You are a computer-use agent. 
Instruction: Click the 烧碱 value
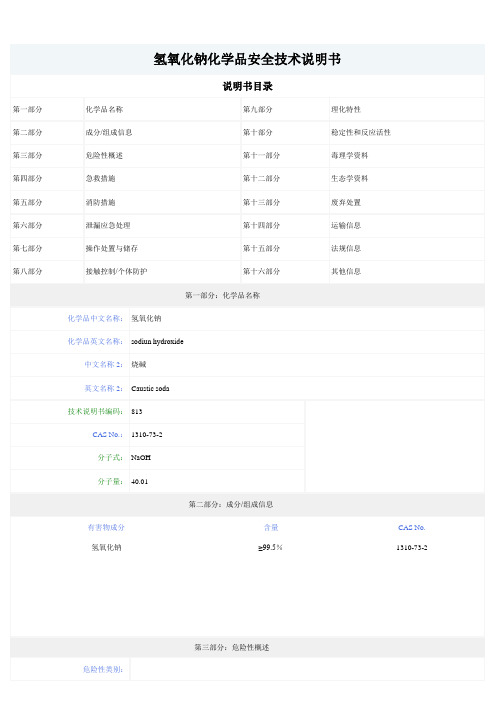[x=139, y=364]
